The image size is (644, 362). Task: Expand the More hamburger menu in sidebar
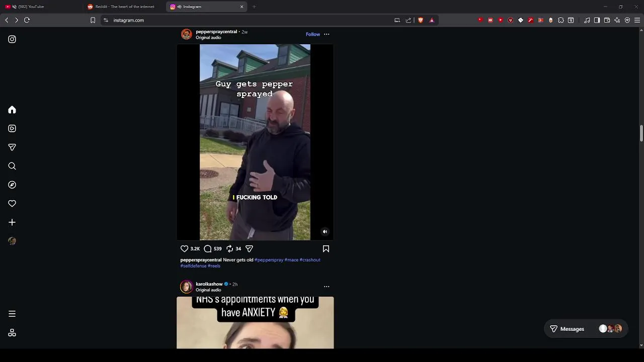pyautogui.click(x=12, y=314)
